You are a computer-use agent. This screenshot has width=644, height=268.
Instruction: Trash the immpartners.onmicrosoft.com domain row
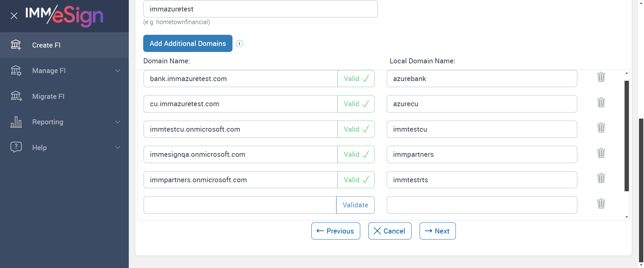[601, 178]
